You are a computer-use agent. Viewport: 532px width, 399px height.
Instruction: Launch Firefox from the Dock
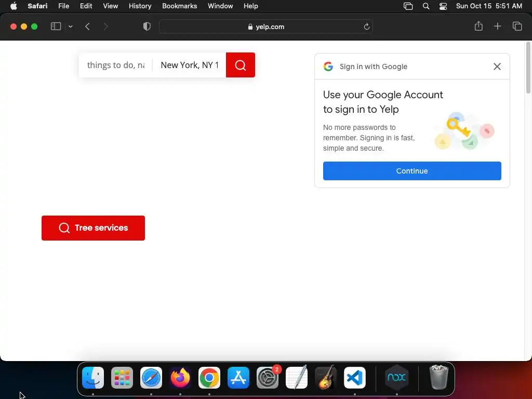click(x=180, y=378)
